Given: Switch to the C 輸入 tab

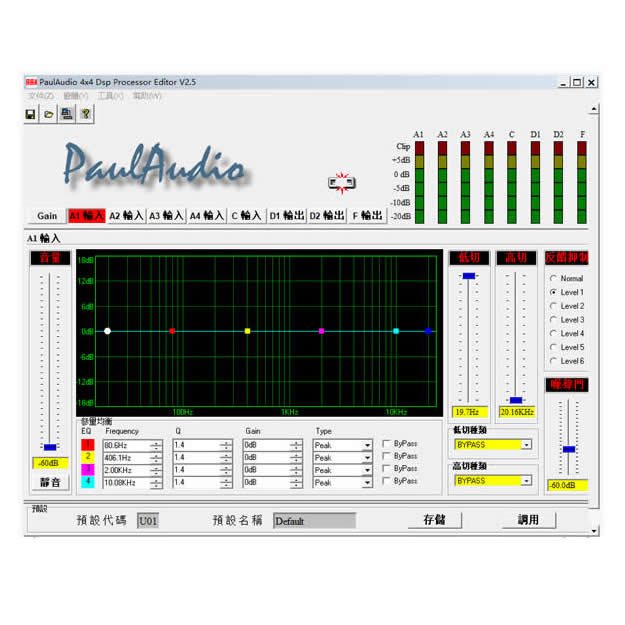Looking at the screenshot, I should point(246,216).
